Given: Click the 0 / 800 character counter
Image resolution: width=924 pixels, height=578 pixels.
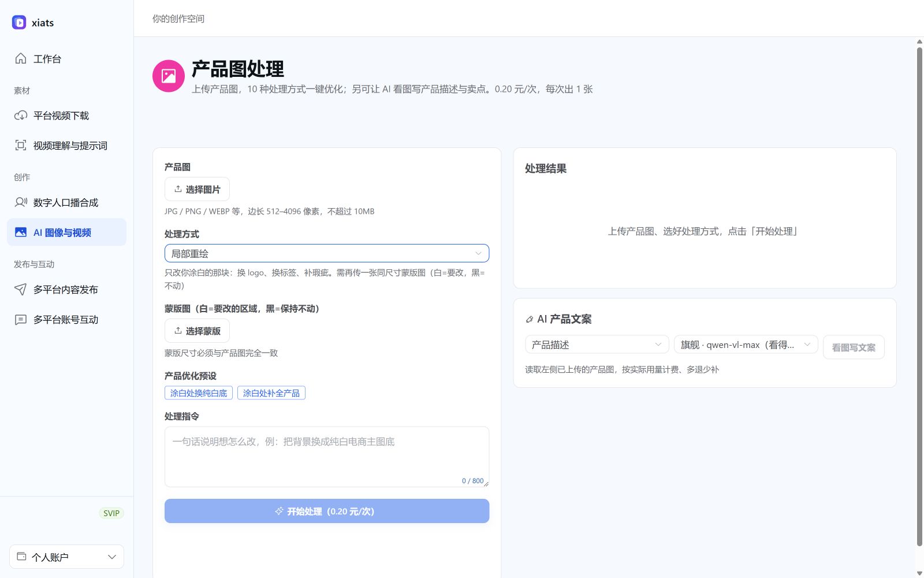Looking at the screenshot, I should (x=472, y=481).
